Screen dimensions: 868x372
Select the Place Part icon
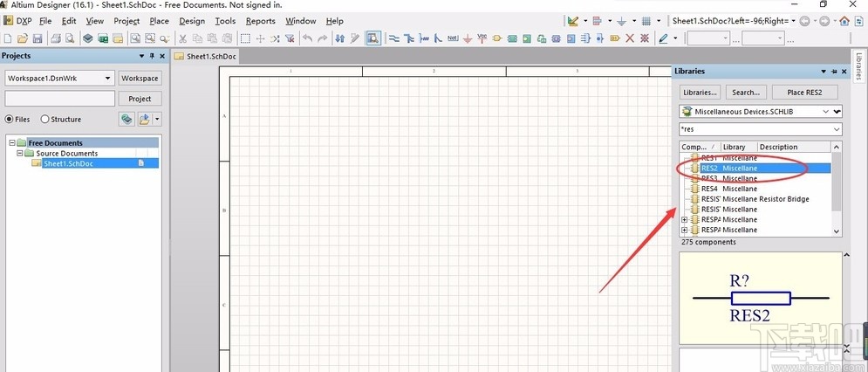[x=496, y=38]
